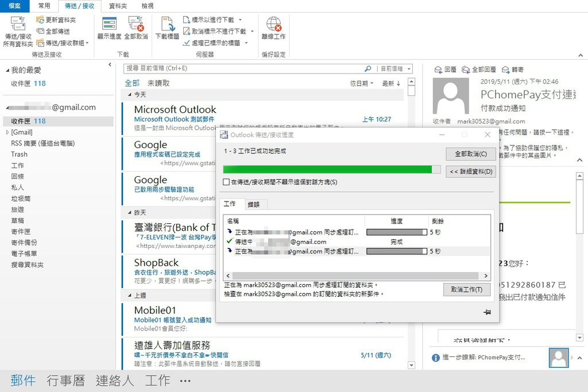Collapse the 我的最愛 section
The width and height of the screenshot is (588, 392).
(7, 71)
